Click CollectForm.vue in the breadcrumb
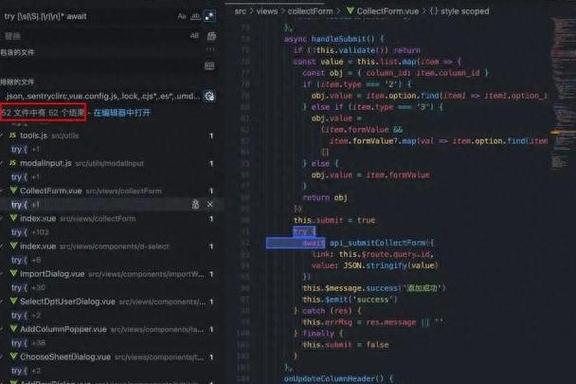 coord(388,11)
